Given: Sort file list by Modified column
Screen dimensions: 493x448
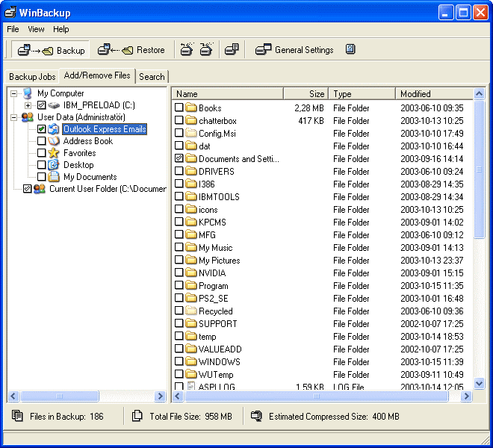Looking at the screenshot, I should (x=434, y=93).
